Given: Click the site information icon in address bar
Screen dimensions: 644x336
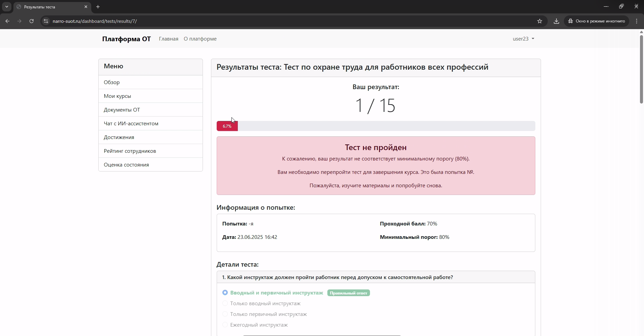Looking at the screenshot, I should [46, 21].
